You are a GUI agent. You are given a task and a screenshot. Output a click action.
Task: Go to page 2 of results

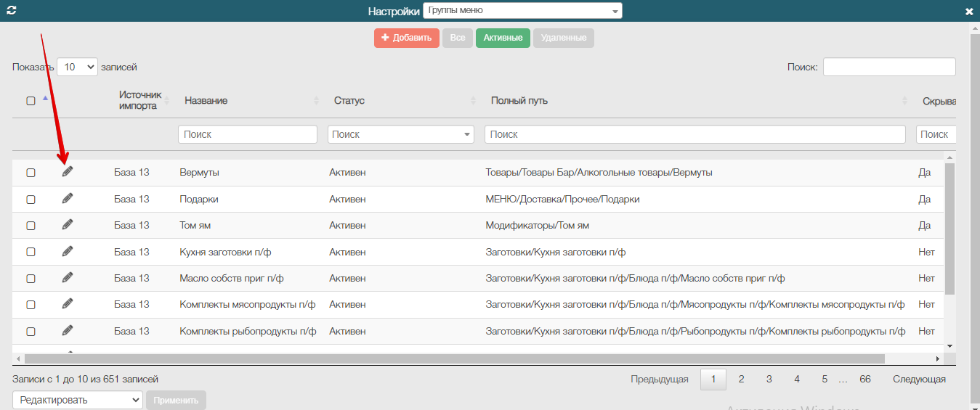[741, 379]
